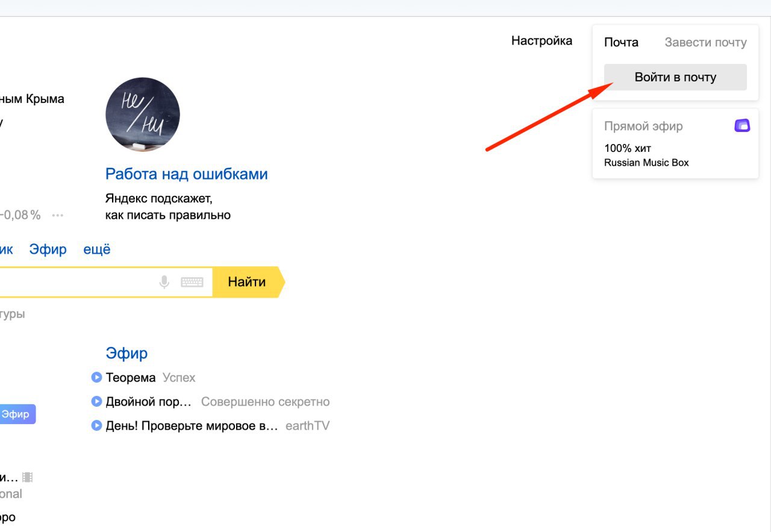Viewport: 771px width, 532px height.
Task: Click the blue Эфир section heading
Action: pos(126,353)
